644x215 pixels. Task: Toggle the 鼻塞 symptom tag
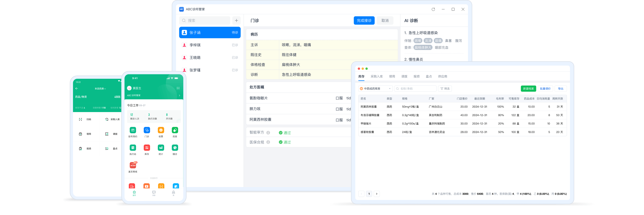tap(448, 41)
